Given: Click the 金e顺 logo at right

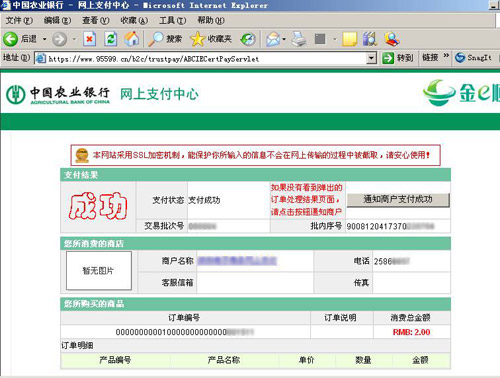Looking at the screenshot, I should [x=462, y=92].
